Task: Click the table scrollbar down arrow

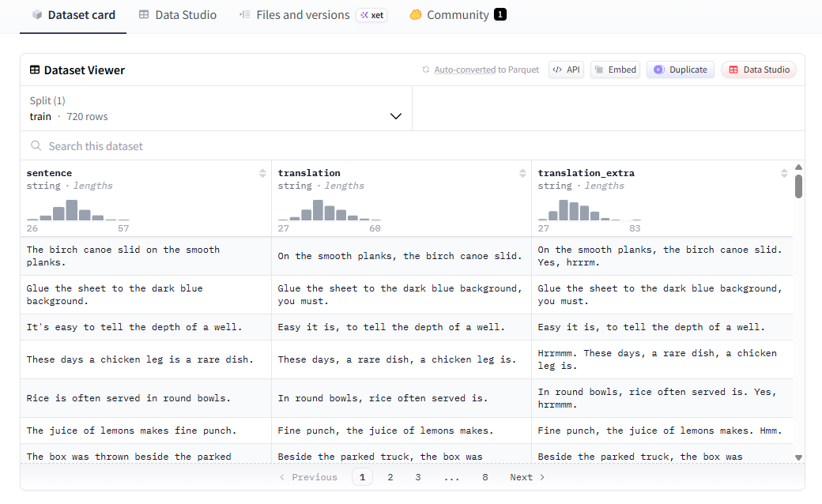Action: [798, 457]
